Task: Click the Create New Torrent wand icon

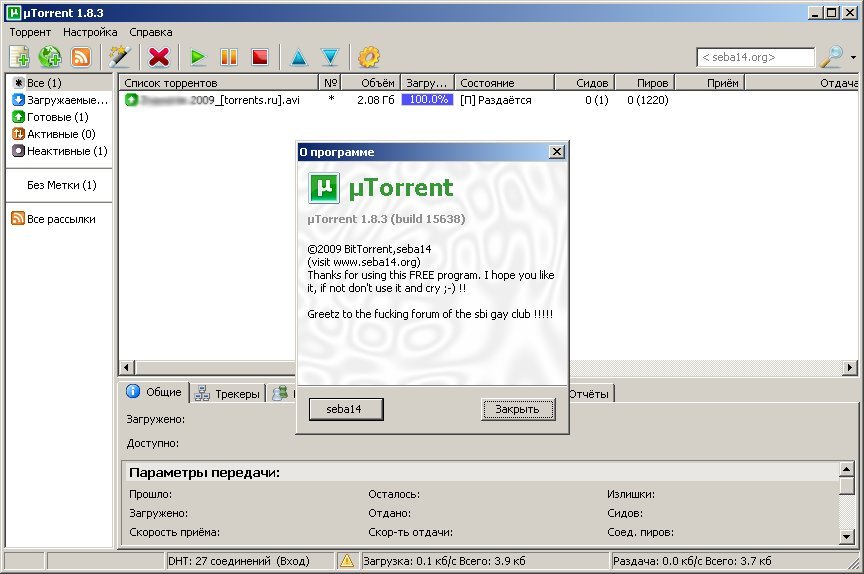Action: [120, 57]
